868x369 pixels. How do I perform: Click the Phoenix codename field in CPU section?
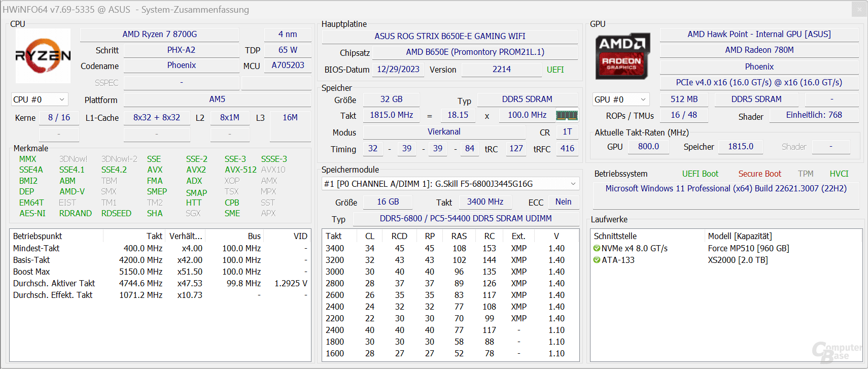tap(181, 65)
